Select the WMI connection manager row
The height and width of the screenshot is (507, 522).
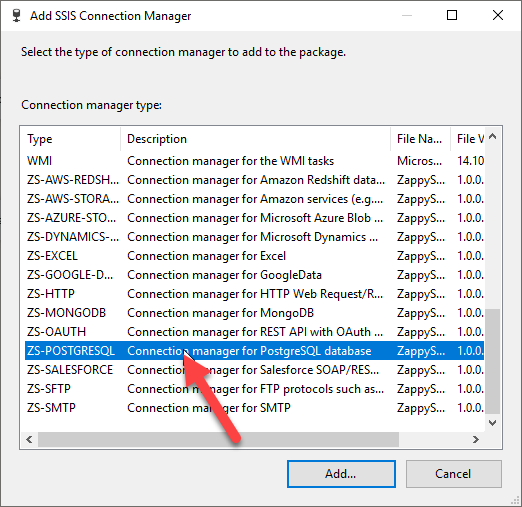click(x=254, y=161)
